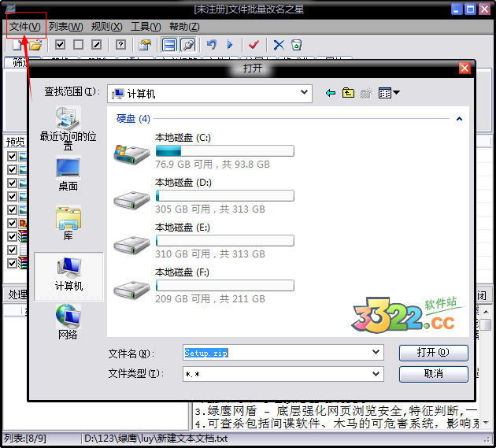Image resolution: width=496 pixels, height=448 pixels.
Task: Open the 工具(Y) menu
Action: (x=146, y=27)
